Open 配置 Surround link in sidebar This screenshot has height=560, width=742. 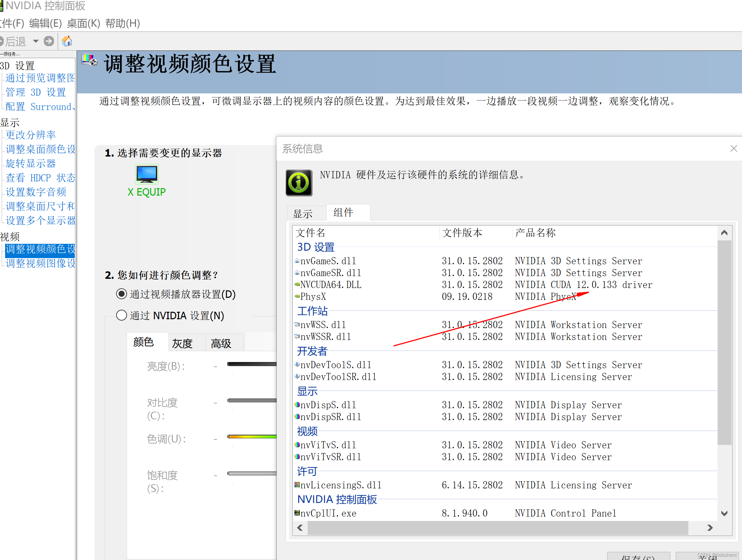40,107
